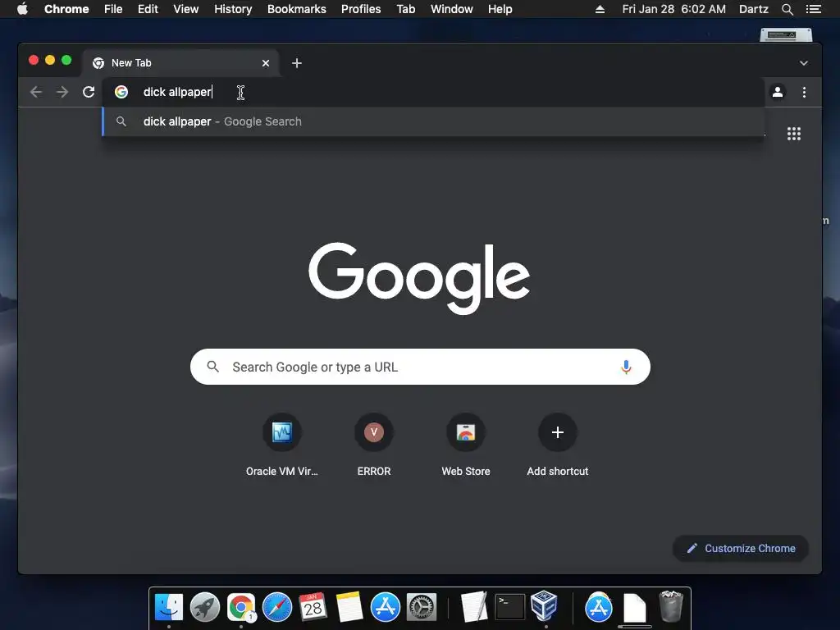Open the Trash in the Dock

tap(671, 606)
